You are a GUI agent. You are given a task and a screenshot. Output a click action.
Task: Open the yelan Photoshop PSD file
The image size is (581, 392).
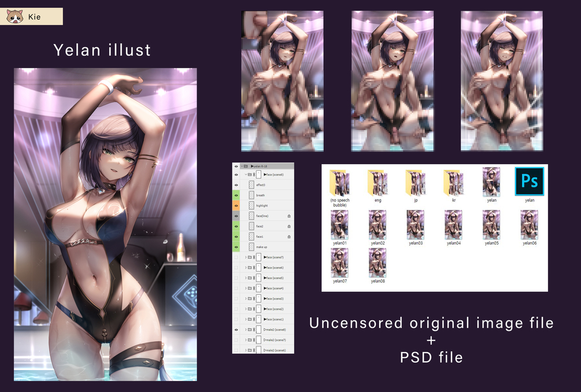coord(530,184)
